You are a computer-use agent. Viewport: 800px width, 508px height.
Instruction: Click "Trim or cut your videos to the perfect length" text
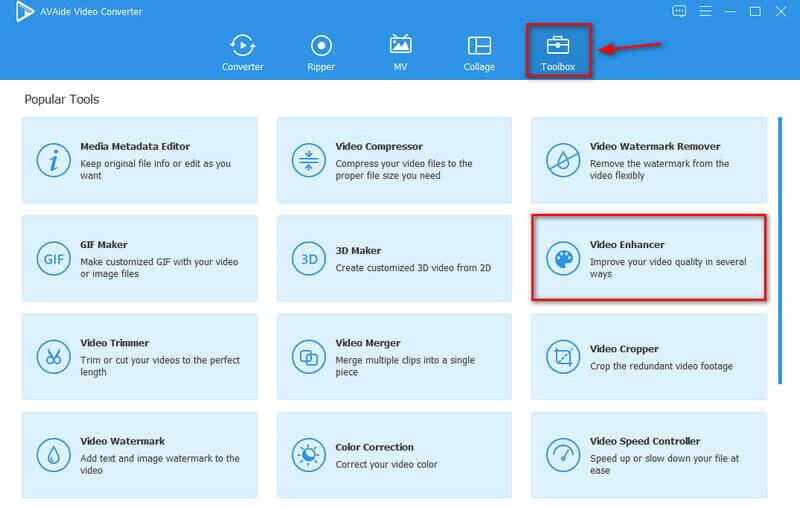[x=160, y=366]
